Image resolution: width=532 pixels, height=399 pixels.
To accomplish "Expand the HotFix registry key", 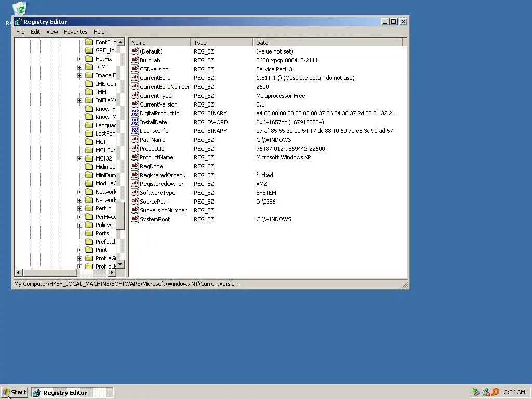I will [x=79, y=59].
